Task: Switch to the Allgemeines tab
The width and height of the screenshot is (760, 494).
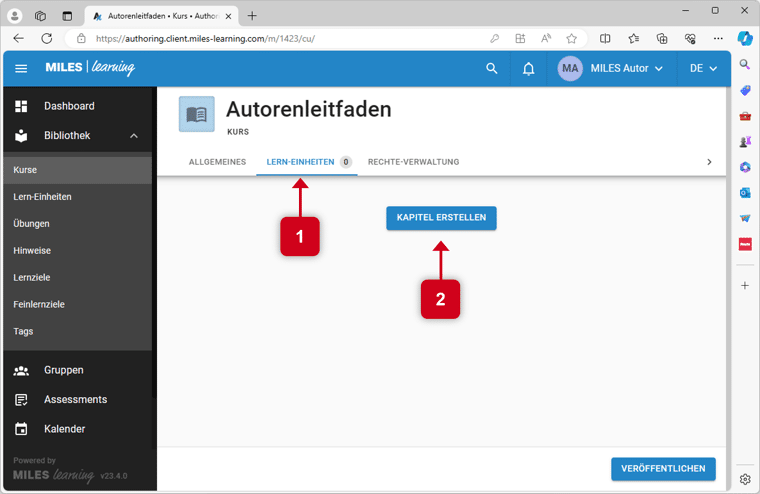Action: tap(217, 162)
